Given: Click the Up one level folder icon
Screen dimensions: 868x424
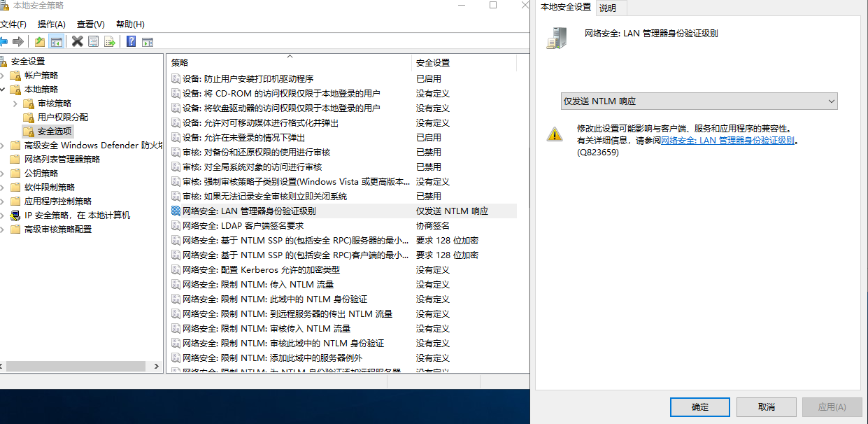Looking at the screenshot, I should click(40, 42).
